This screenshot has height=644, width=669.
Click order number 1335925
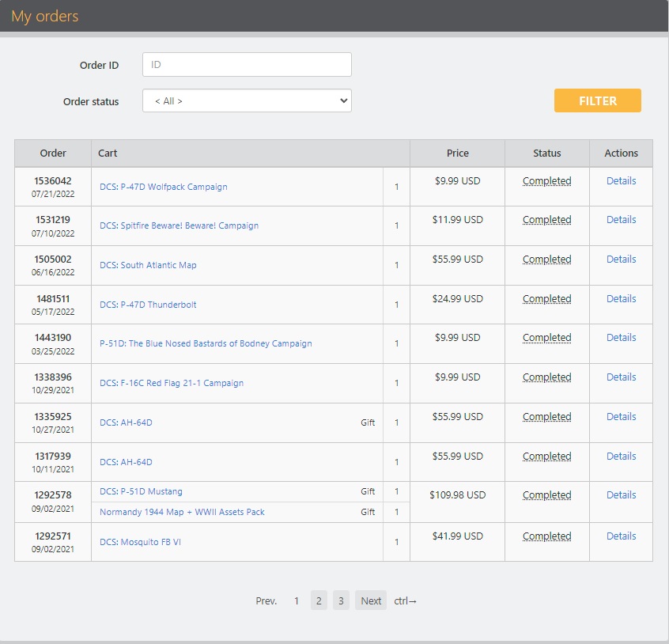(53, 416)
